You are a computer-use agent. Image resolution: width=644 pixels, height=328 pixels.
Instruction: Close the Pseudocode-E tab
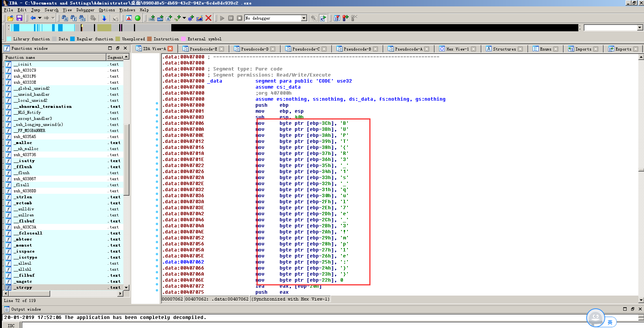pos(221,49)
